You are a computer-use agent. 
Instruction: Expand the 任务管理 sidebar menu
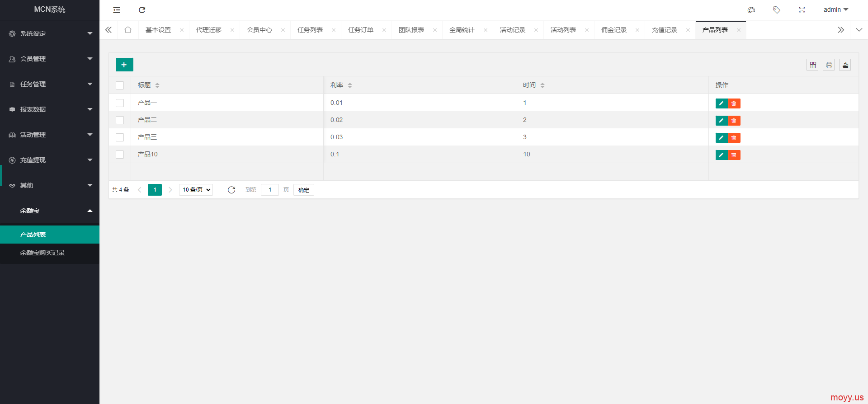pos(50,84)
